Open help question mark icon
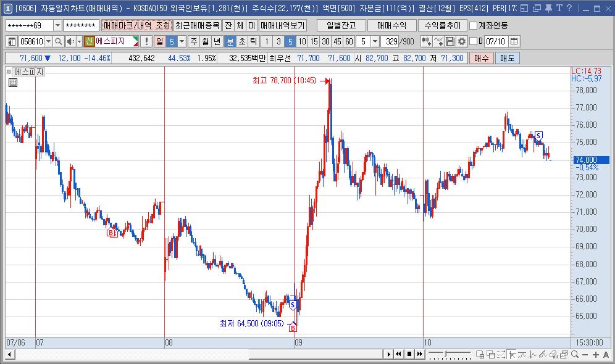Viewport: 615px width, 364px height. point(569,8)
